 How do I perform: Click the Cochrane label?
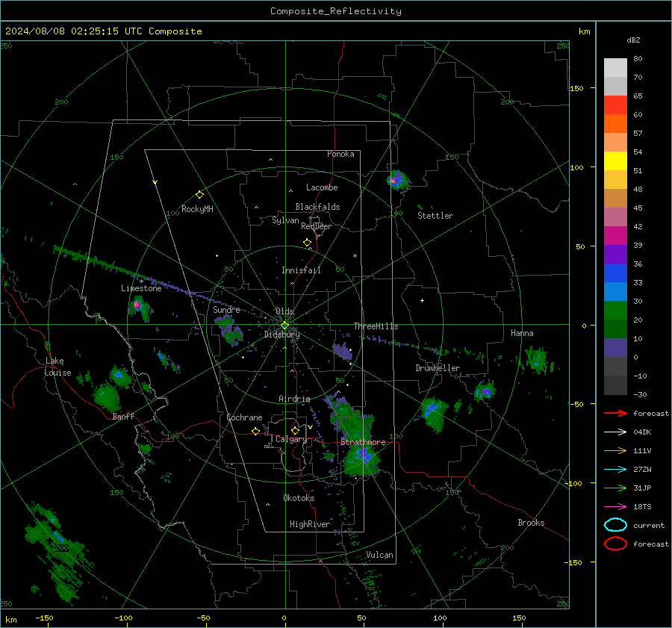pyautogui.click(x=244, y=417)
